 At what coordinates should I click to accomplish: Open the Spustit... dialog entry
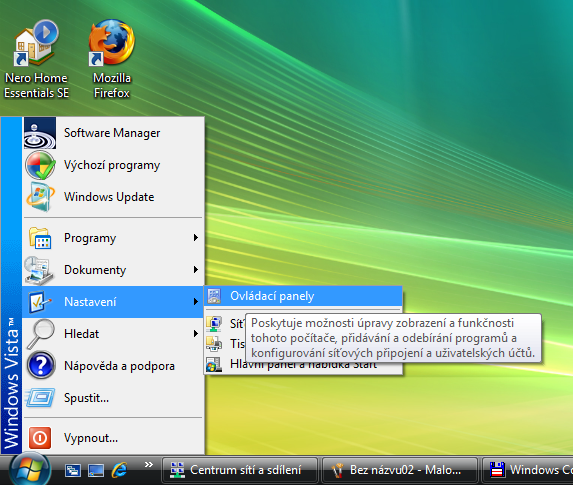pyautogui.click(x=113, y=398)
